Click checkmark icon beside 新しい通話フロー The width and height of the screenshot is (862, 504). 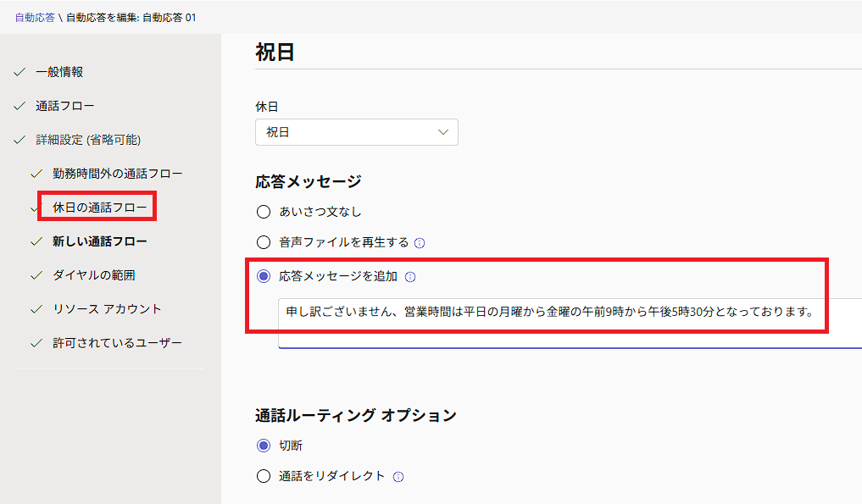pyautogui.click(x=36, y=241)
